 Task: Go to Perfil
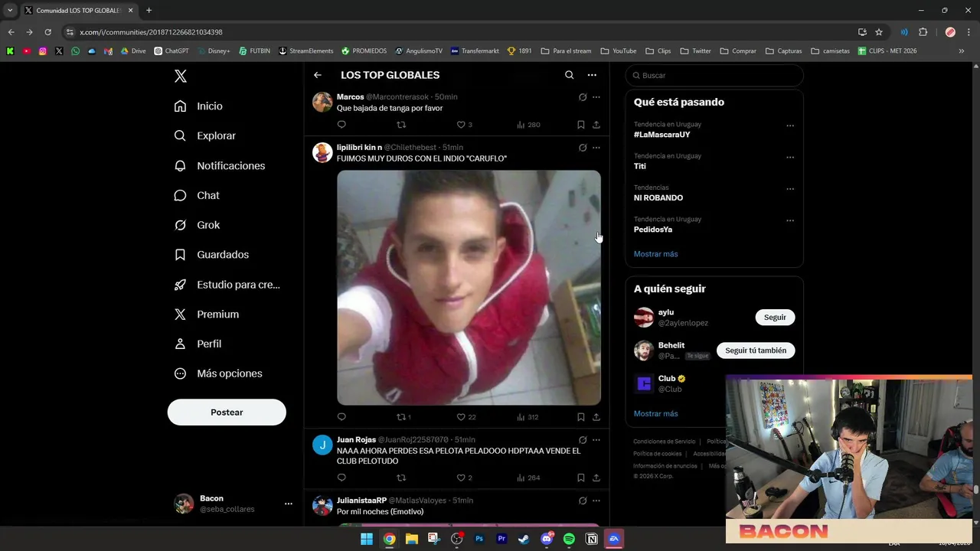coord(198,344)
